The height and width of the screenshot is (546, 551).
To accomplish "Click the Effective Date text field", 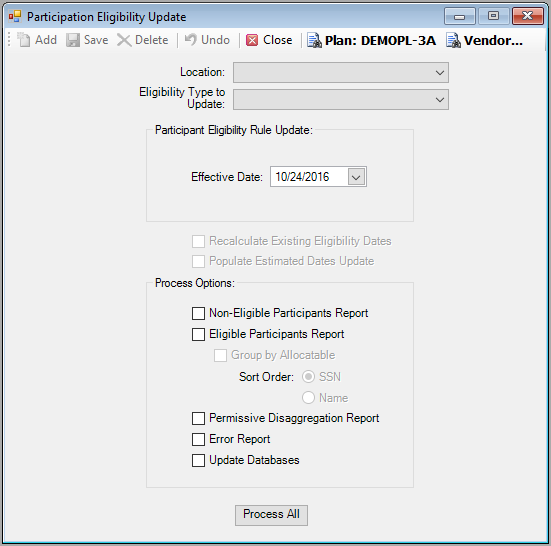I will (309, 177).
